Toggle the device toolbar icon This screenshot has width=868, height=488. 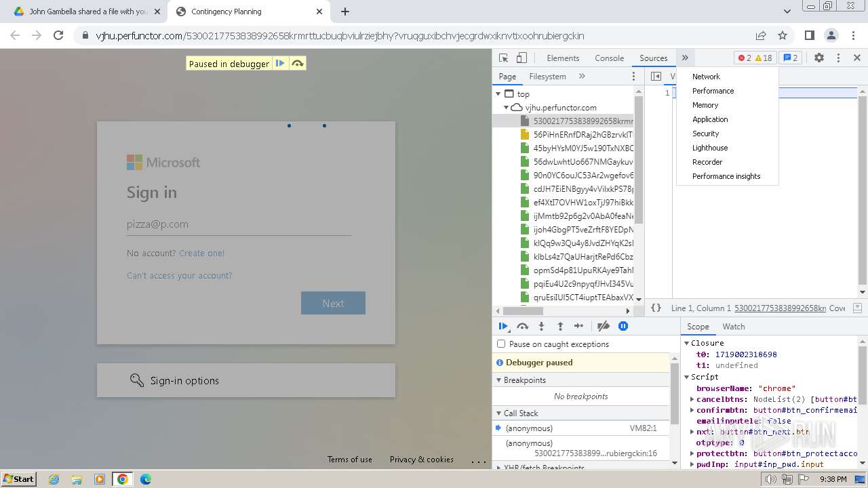coord(521,58)
